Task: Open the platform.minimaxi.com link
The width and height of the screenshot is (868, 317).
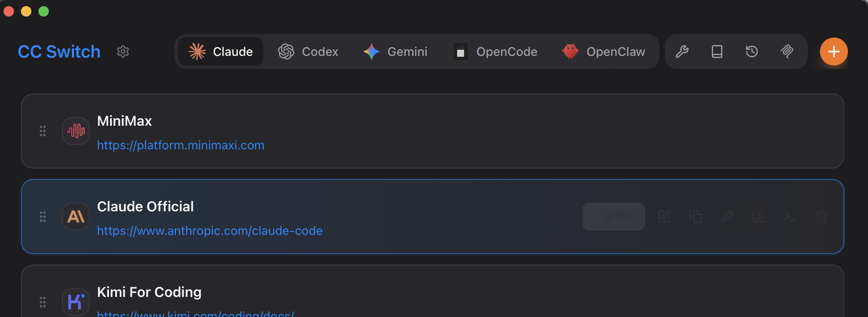Action: (x=181, y=145)
